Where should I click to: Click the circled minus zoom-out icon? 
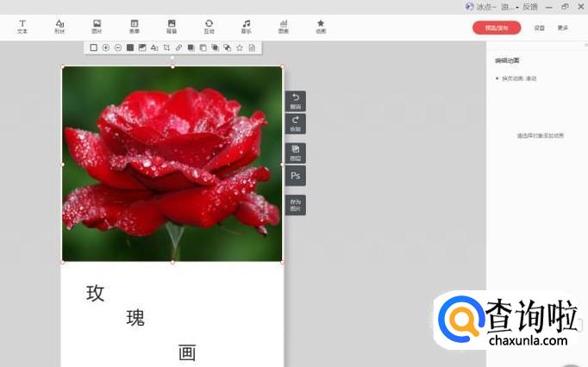point(118,47)
